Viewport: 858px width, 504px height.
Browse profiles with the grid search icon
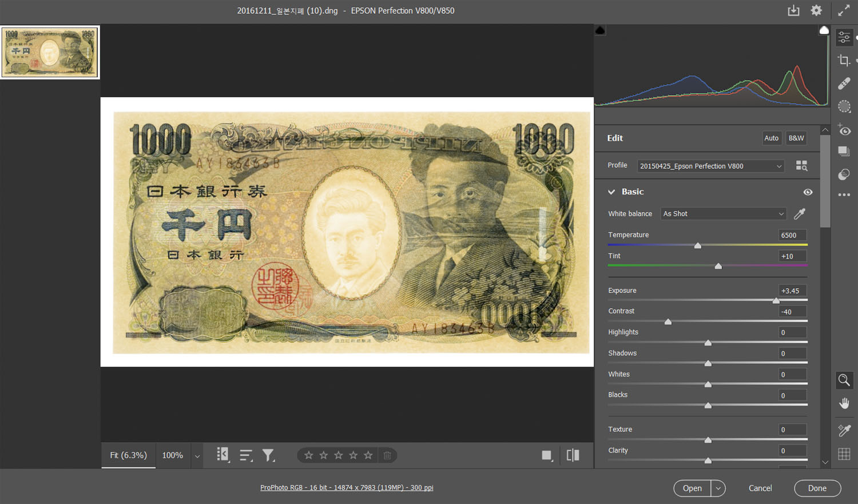point(801,166)
